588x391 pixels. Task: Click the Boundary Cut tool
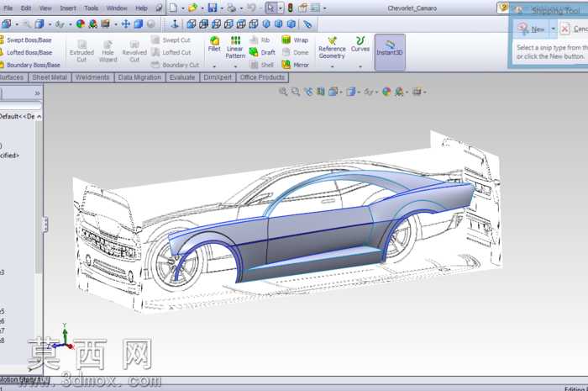(175, 65)
